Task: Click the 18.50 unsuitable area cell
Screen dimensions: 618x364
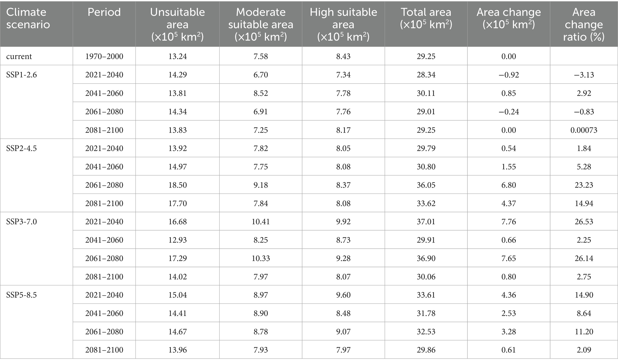Action: point(178,185)
